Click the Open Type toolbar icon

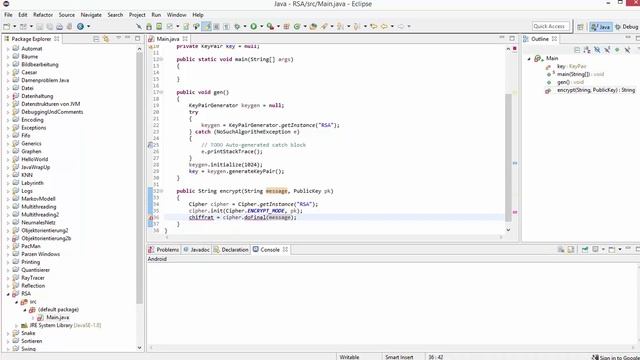[313, 27]
